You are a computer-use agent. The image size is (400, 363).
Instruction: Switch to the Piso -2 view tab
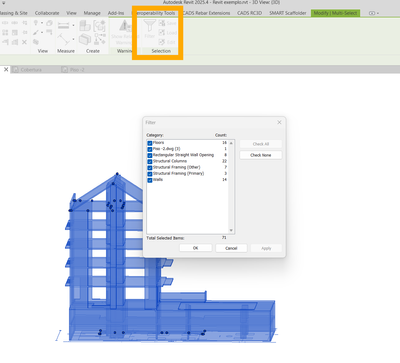(x=74, y=70)
